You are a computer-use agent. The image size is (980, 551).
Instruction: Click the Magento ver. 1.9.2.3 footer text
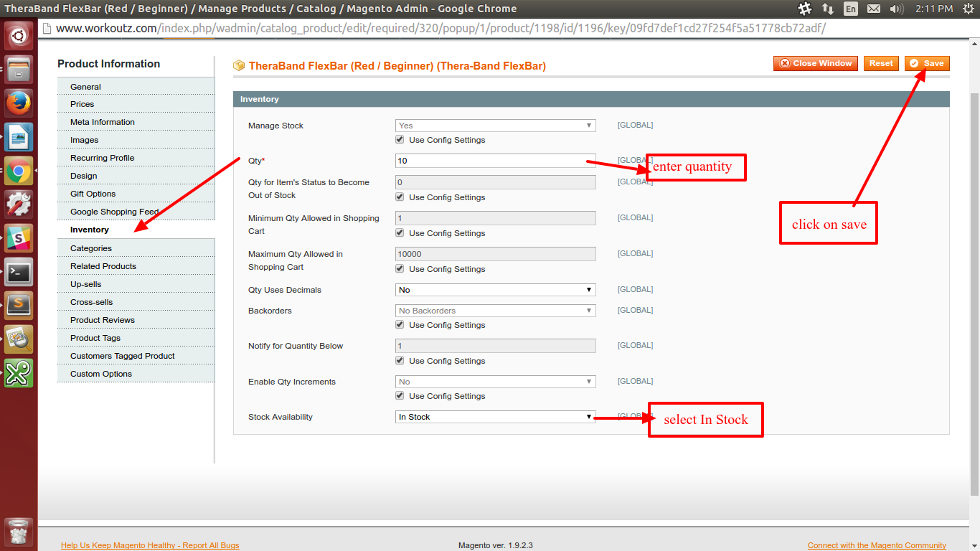click(x=496, y=545)
